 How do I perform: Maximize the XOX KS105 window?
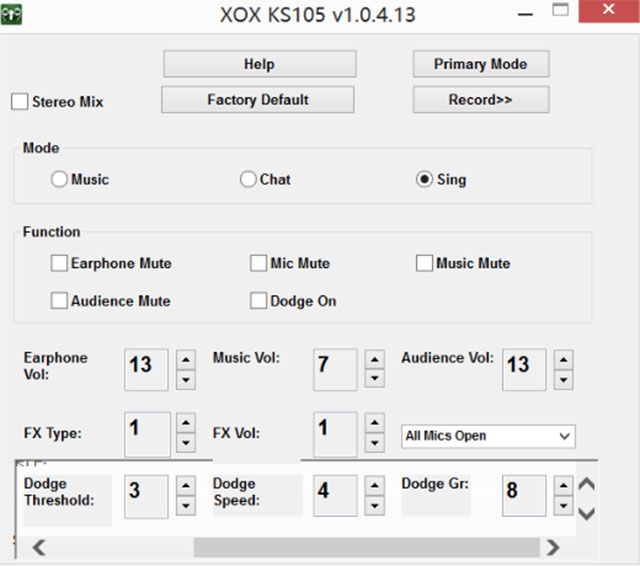[x=560, y=9]
